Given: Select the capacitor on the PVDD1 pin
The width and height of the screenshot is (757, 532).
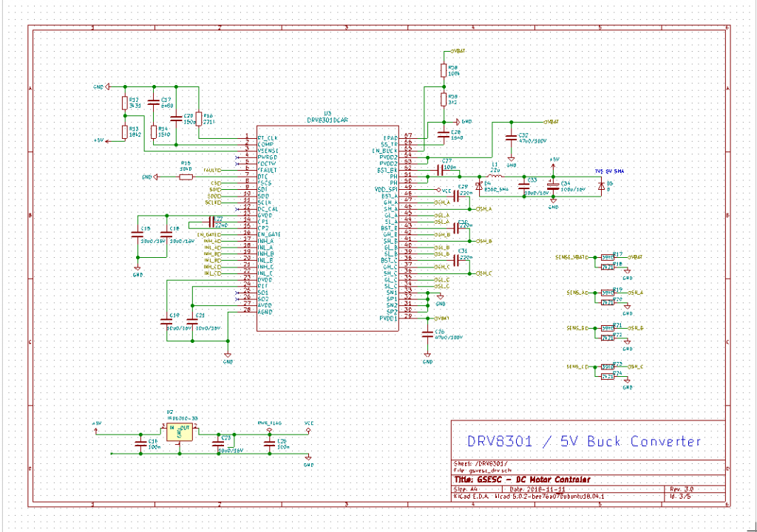Looking at the screenshot, I should point(427,335).
